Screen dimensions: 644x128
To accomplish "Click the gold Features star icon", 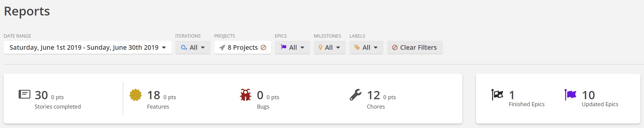I will [135, 95].
